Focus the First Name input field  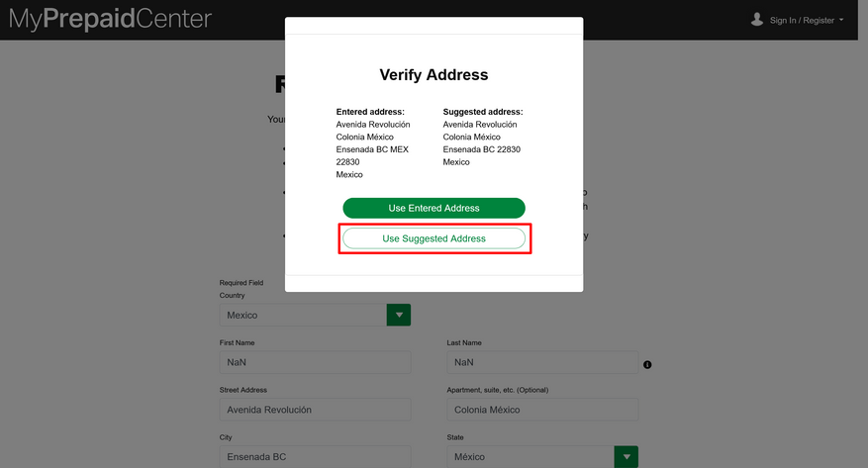pos(315,362)
